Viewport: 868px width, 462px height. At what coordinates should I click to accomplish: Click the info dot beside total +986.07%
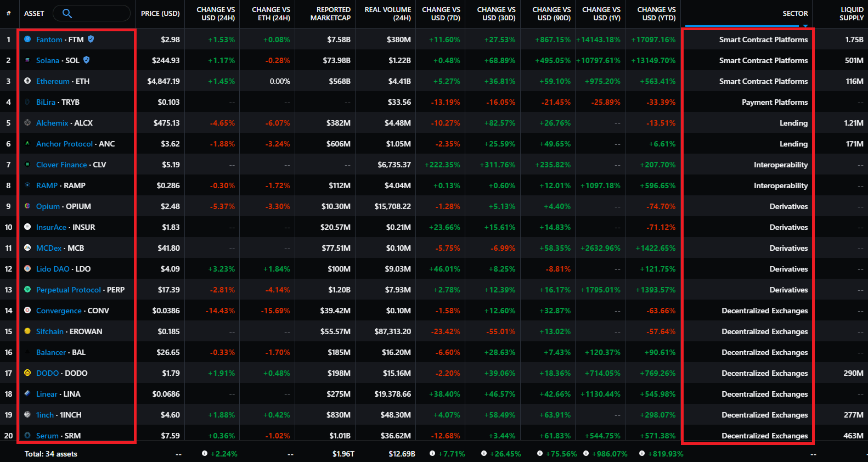click(x=586, y=454)
